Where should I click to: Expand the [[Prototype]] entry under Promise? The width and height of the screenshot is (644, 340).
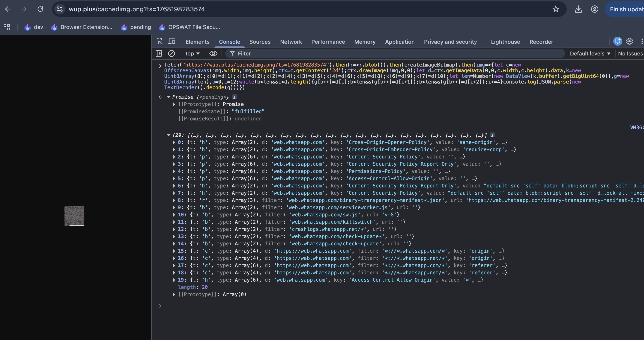click(174, 104)
